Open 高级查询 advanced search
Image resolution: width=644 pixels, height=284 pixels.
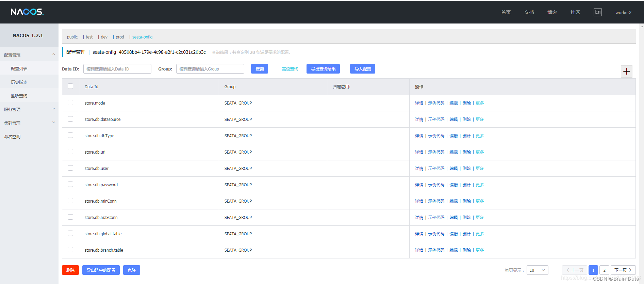[x=290, y=69]
